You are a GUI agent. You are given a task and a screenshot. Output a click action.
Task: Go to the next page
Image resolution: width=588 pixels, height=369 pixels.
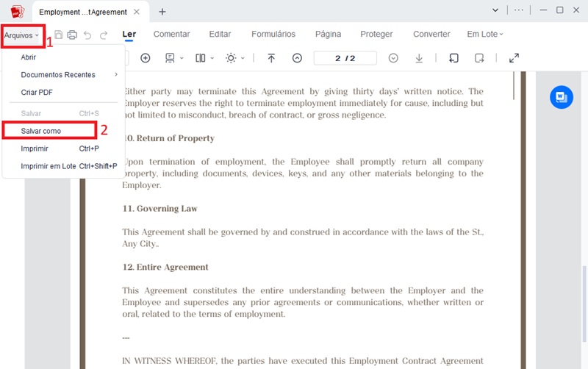pos(393,58)
